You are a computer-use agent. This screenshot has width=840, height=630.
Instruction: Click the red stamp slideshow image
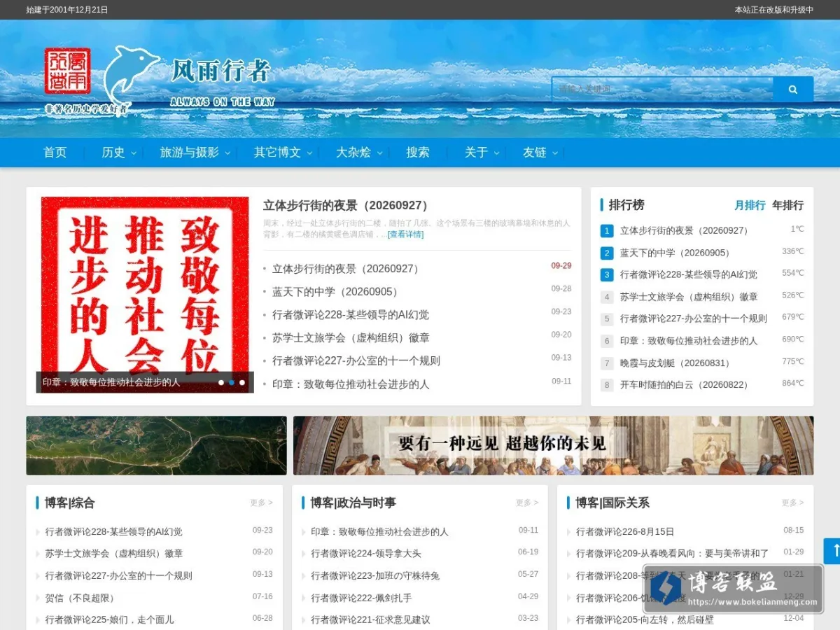pyautogui.click(x=145, y=294)
